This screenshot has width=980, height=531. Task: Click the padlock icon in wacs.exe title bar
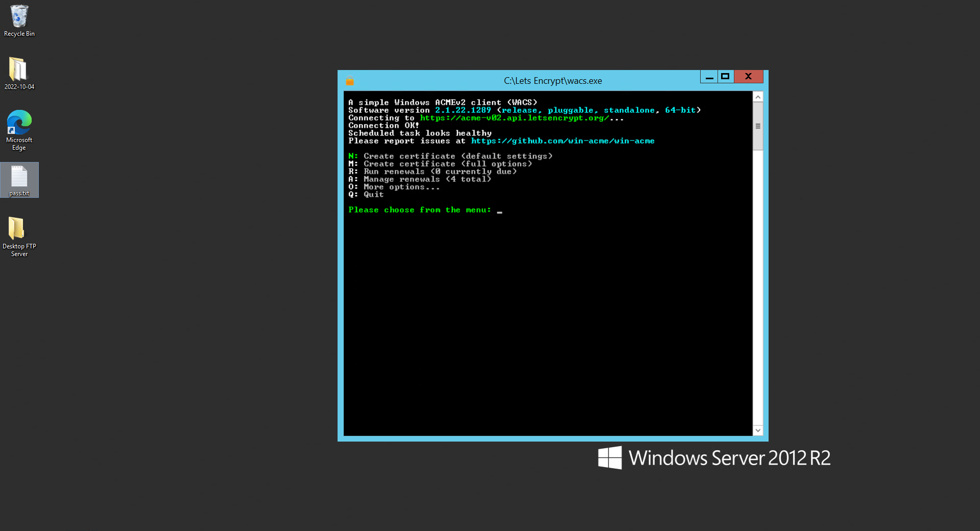point(350,81)
